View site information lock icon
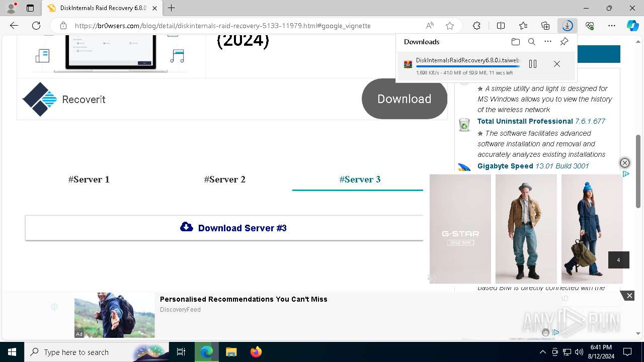Viewport: 644px width, 362px height. point(63,26)
